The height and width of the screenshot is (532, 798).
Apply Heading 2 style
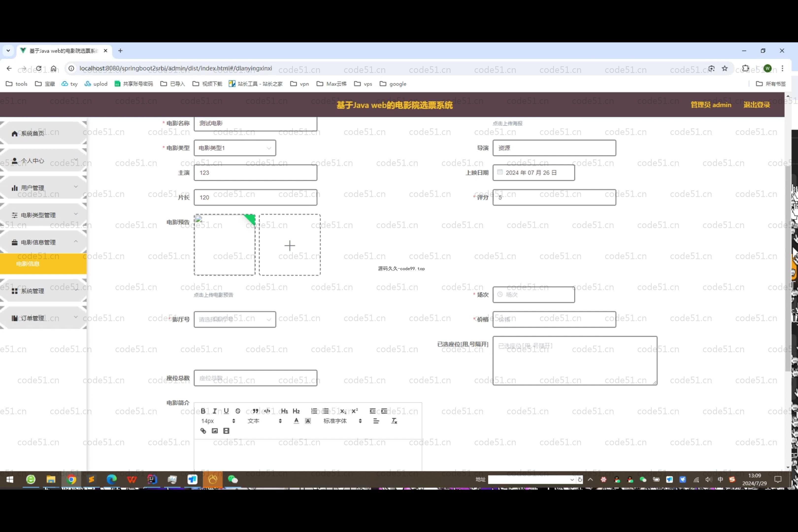coord(296,411)
